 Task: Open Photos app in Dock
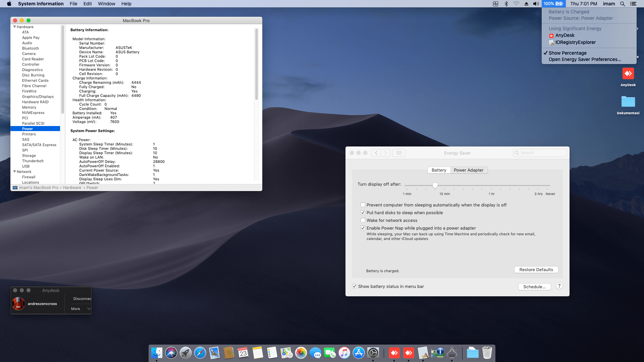[301, 353]
